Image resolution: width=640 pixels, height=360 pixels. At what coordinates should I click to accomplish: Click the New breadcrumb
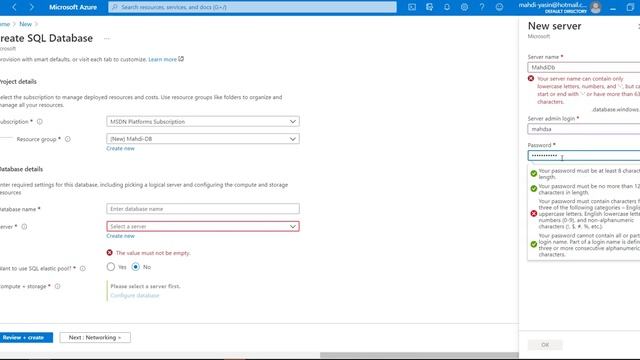25,24
